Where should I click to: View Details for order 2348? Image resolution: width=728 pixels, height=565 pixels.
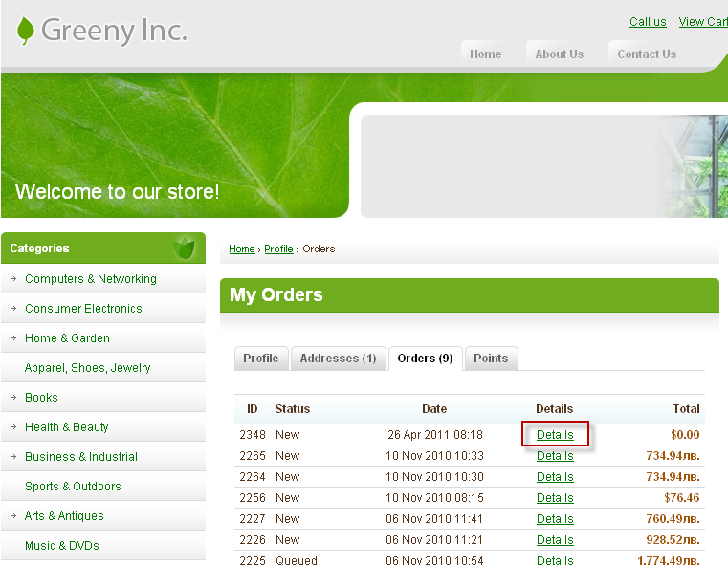pyautogui.click(x=555, y=435)
